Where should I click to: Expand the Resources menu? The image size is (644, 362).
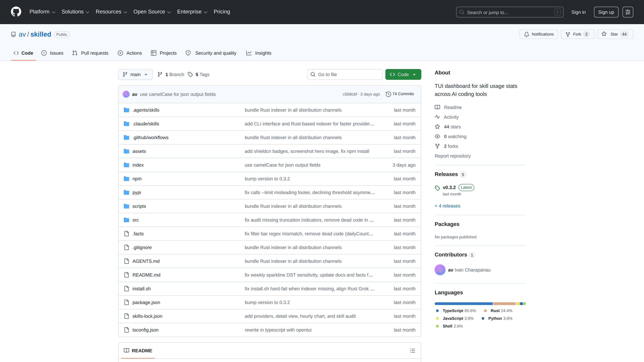(x=112, y=12)
